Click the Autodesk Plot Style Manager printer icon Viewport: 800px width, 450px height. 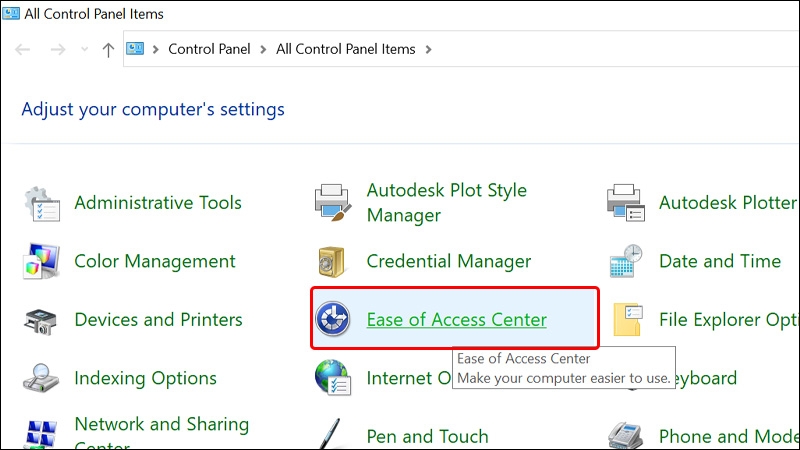pyautogui.click(x=333, y=203)
